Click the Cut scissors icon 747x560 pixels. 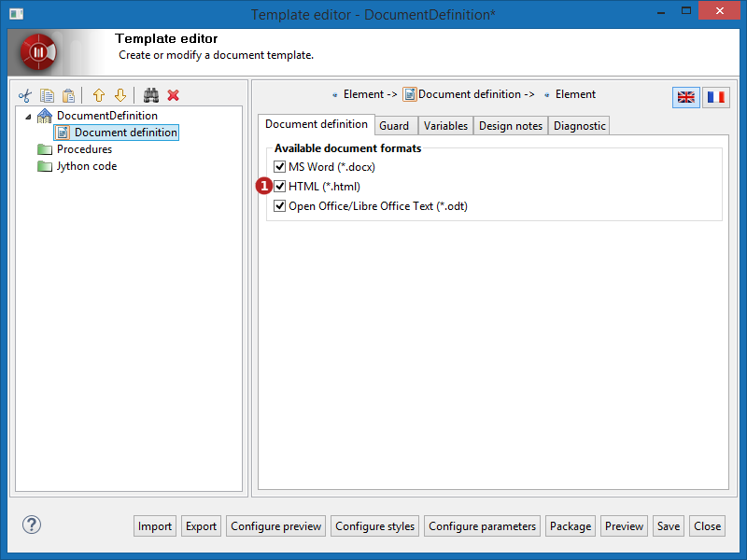point(25,95)
